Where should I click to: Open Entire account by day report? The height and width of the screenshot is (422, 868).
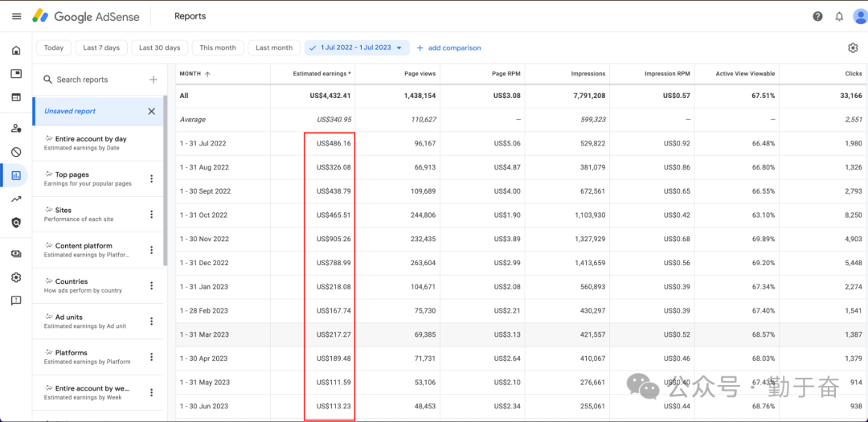tap(97, 143)
